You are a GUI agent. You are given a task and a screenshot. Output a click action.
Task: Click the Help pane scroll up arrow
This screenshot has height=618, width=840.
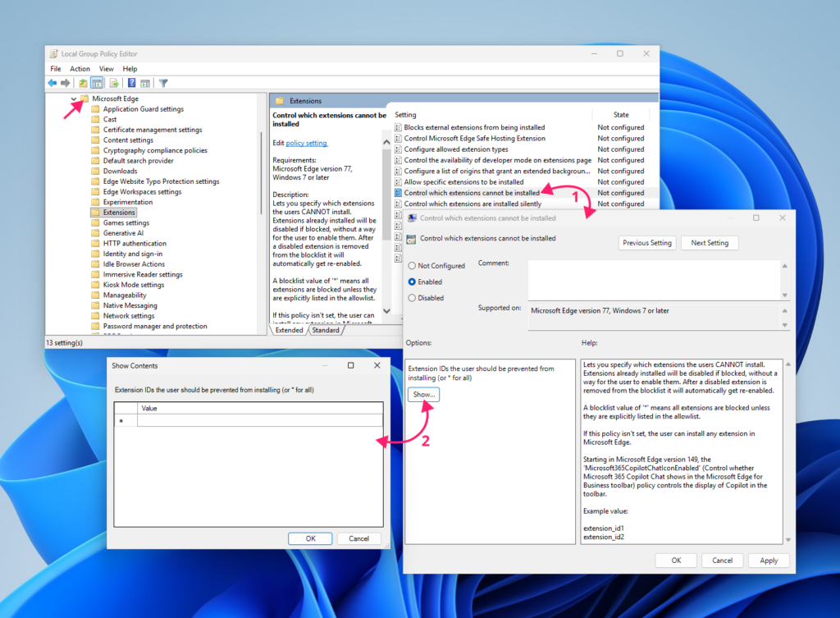click(788, 364)
